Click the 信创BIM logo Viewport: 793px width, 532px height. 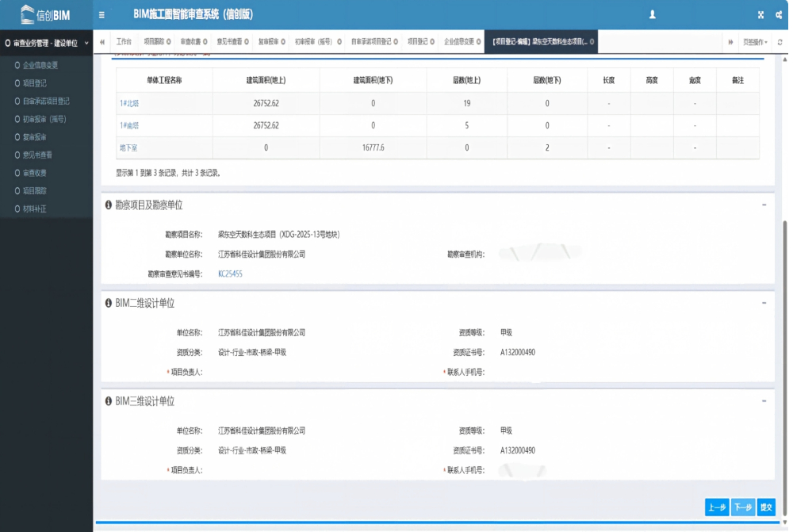click(45, 14)
